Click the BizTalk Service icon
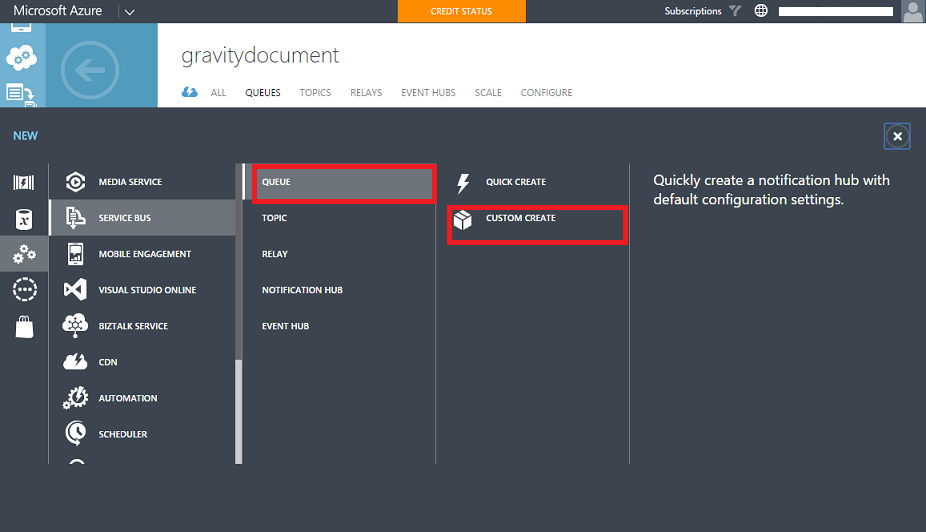The width and height of the screenshot is (926, 532). click(x=75, y=326)
